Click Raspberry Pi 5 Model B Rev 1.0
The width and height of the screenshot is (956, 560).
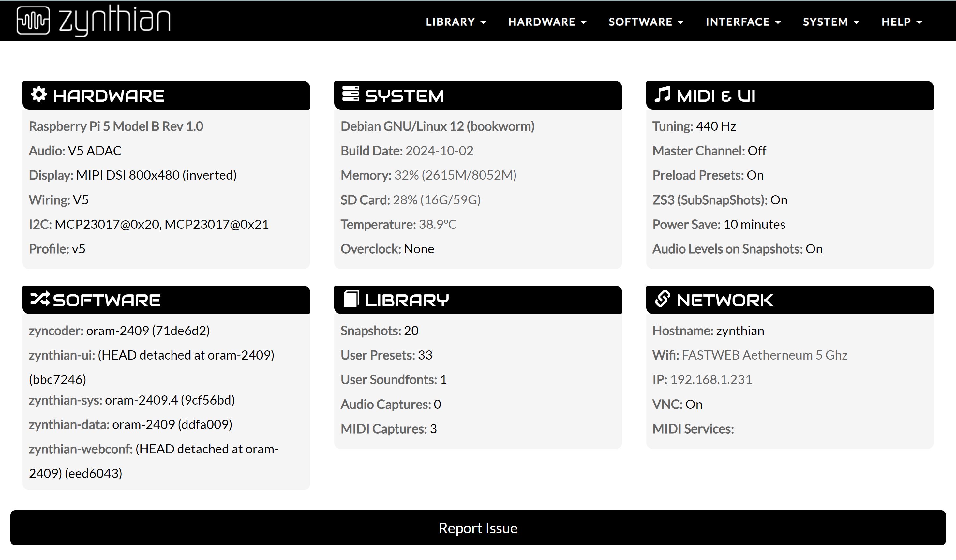coord(116,126)
